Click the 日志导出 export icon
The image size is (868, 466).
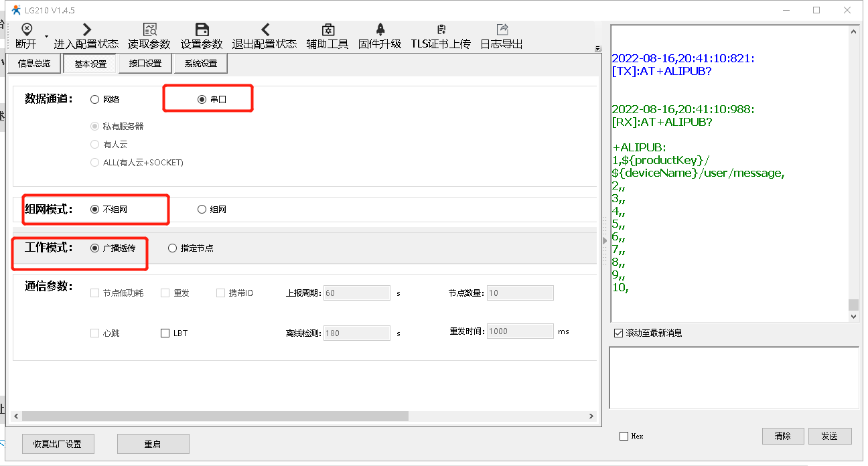(502, 29)
